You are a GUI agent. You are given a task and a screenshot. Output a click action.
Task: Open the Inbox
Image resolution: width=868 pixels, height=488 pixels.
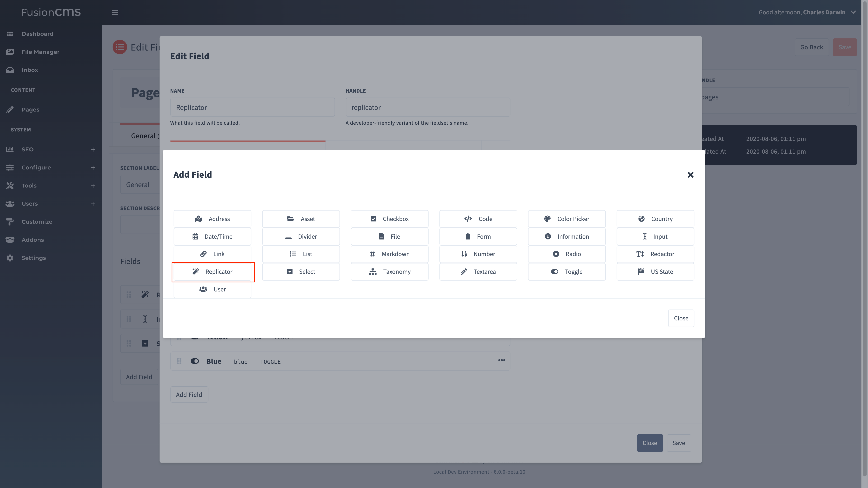[30, 70]
